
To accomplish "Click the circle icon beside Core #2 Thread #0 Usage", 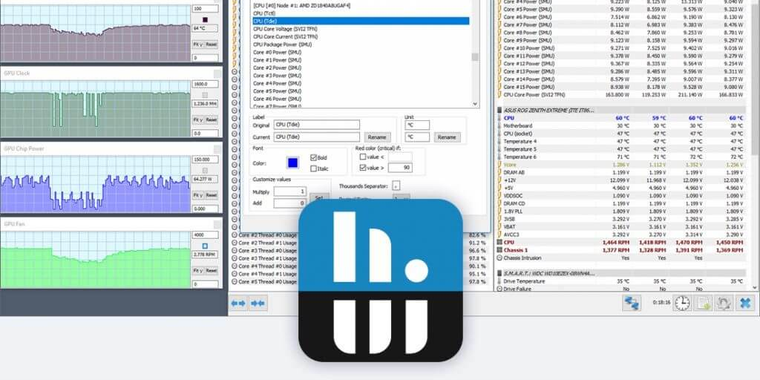I will coord(234,235).
